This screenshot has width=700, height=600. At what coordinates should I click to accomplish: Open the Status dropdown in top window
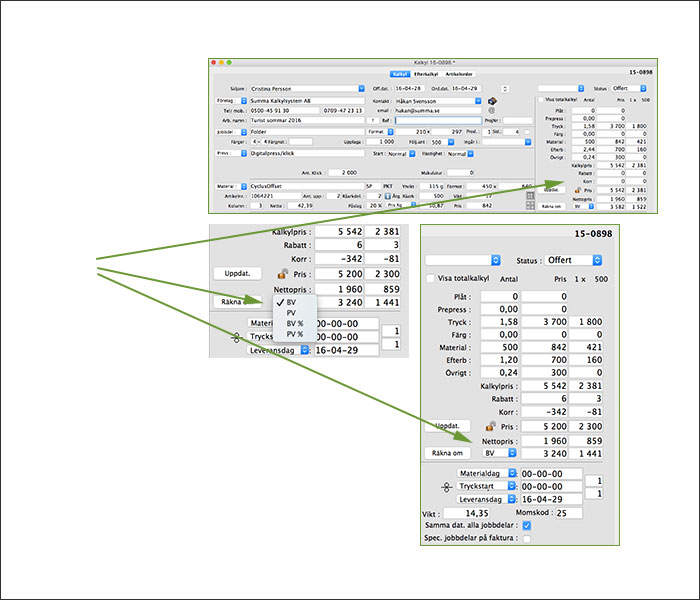[x=629, y=88]
